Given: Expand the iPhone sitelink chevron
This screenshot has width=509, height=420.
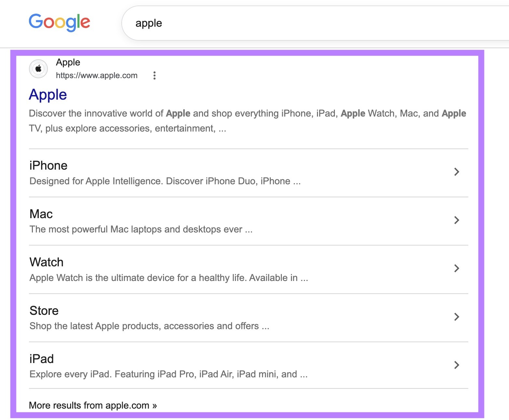Looking at the screenshot, I should pyautogui.click(x=457, y=172).
